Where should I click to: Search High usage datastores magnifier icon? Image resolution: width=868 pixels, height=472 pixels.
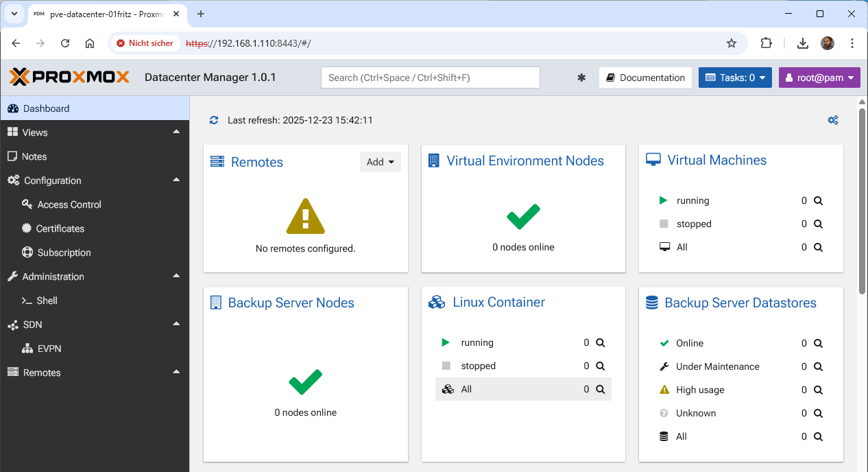(x=818, y=390)
